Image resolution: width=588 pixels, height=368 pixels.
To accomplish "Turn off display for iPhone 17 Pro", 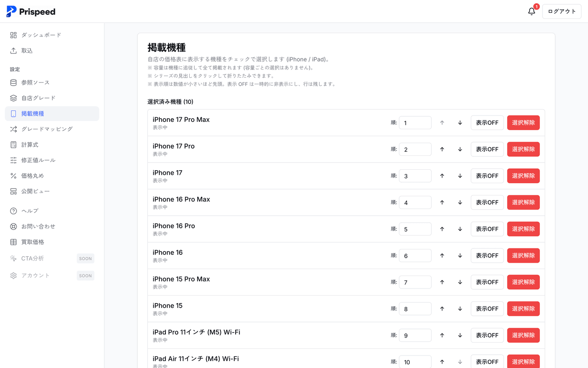I will coord(487,149).
